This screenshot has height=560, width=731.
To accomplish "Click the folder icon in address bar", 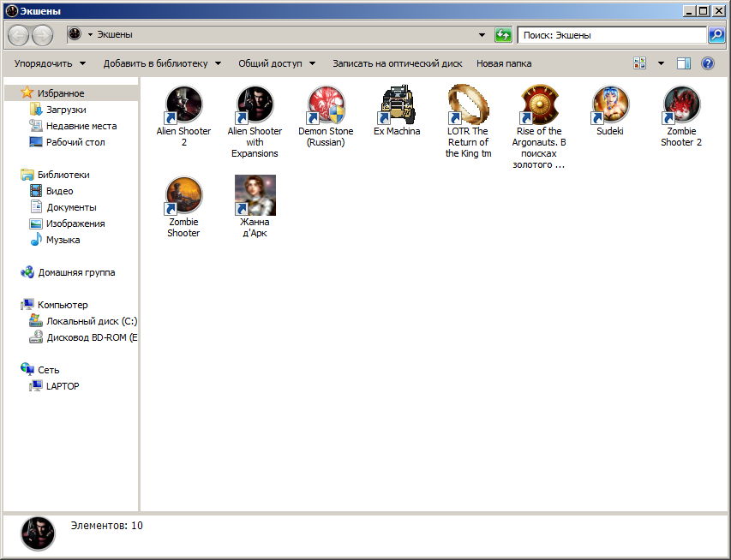I will click(x=75, y=34).
